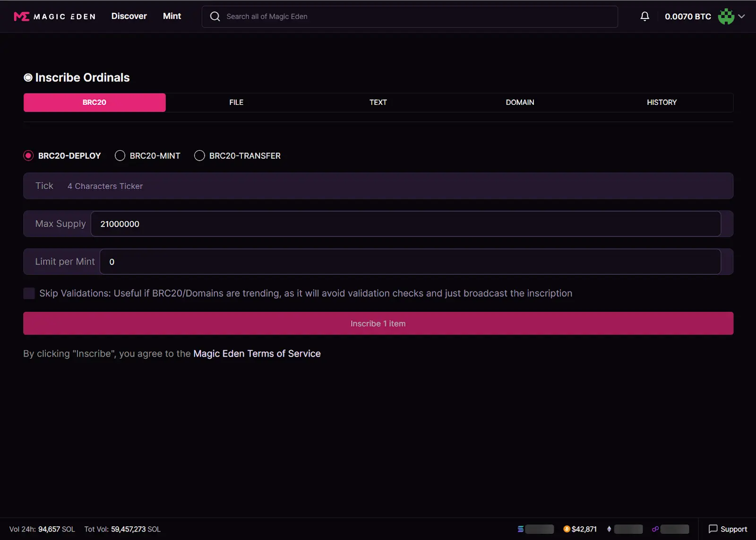Viewport: 756px width, 540px height.
Task: Click the Max Supply input field
Action: point(405,224)
